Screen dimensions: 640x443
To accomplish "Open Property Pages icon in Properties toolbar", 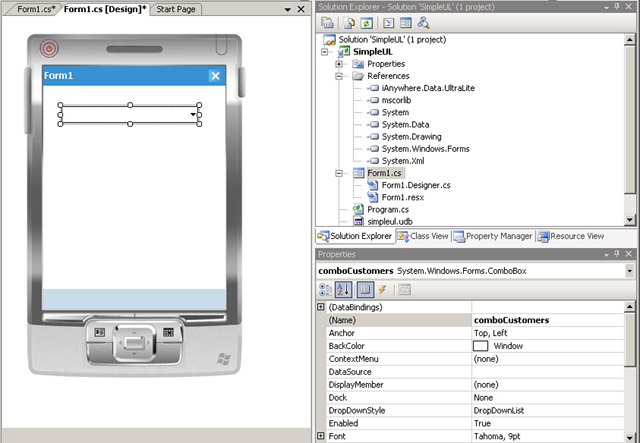I will tap(404, 289).
